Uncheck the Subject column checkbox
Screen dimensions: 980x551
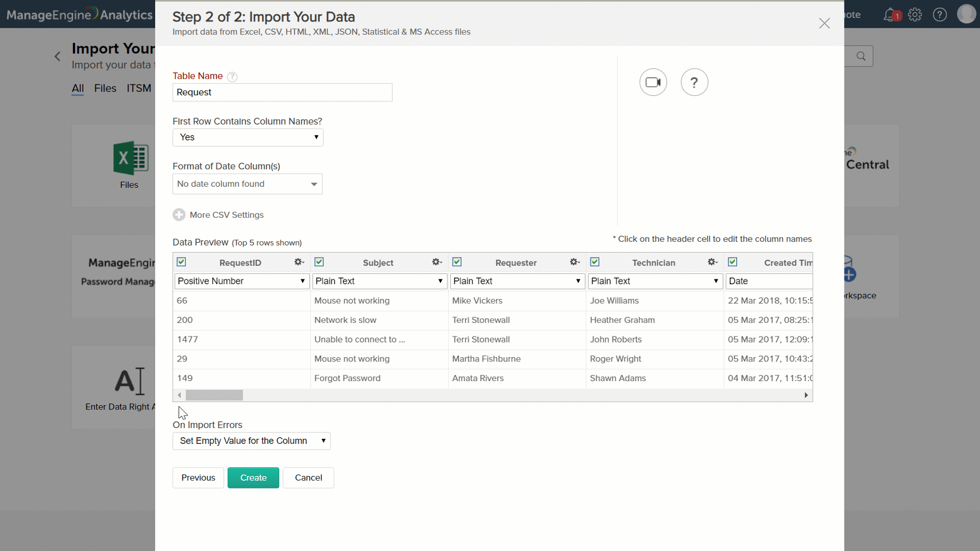(x=320, y=262)
